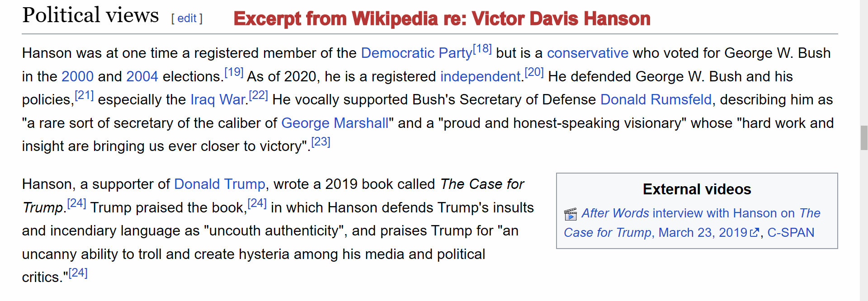
Task: Click the video clip icon in External videos
Action: (571, 214)
